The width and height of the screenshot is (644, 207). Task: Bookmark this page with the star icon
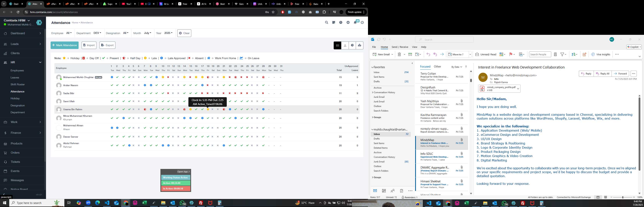coord(273,12)
